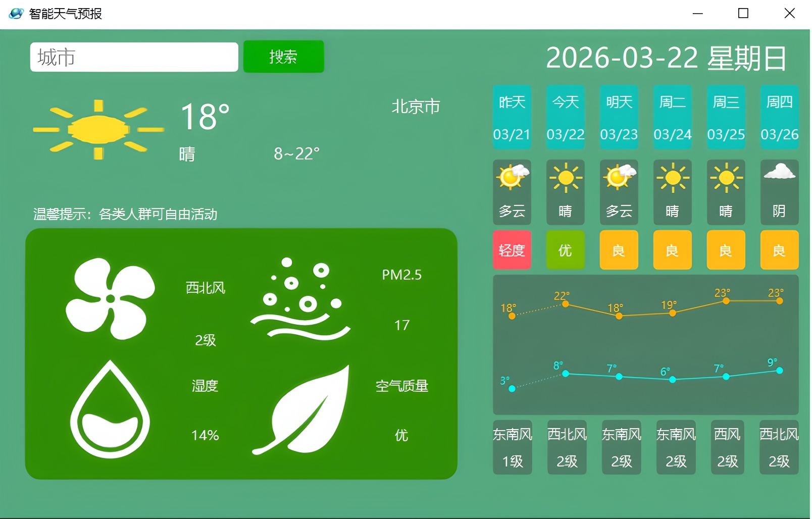Click the humidity water drop icon
Screen dimensions: 812x519
click(110, 409)
